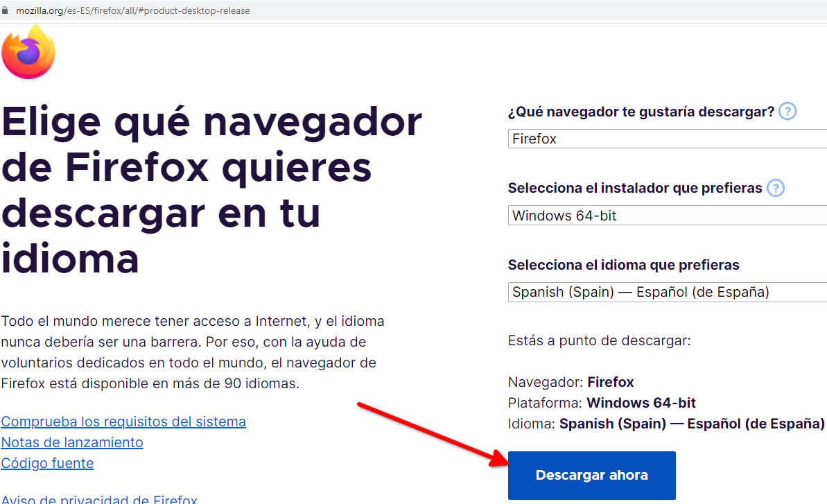Click label '¿Qué navegador te gustaría descargar?'
The height and width of the screenshot is (504, 827).
point(641,112)
